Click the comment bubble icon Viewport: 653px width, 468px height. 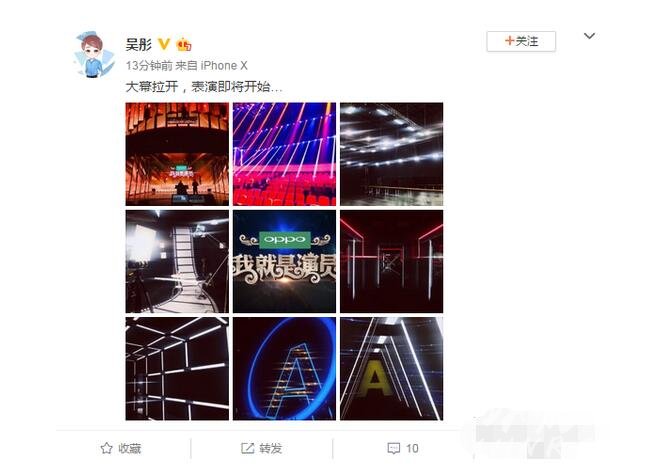[394, 448]
